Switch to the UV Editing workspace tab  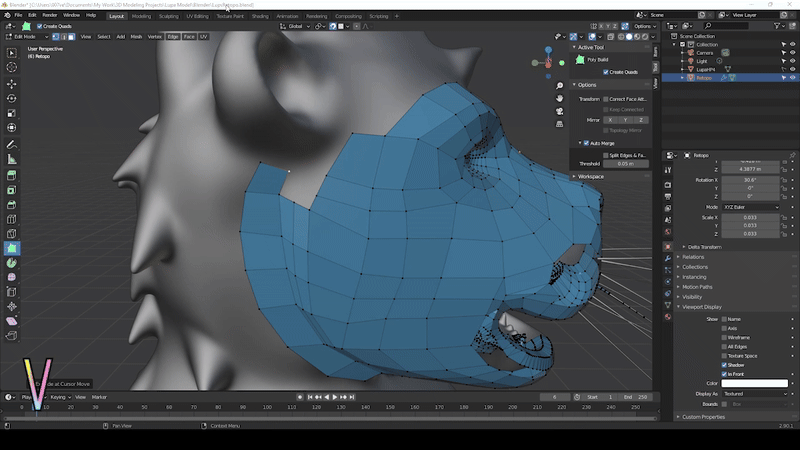tap(197, 16)
